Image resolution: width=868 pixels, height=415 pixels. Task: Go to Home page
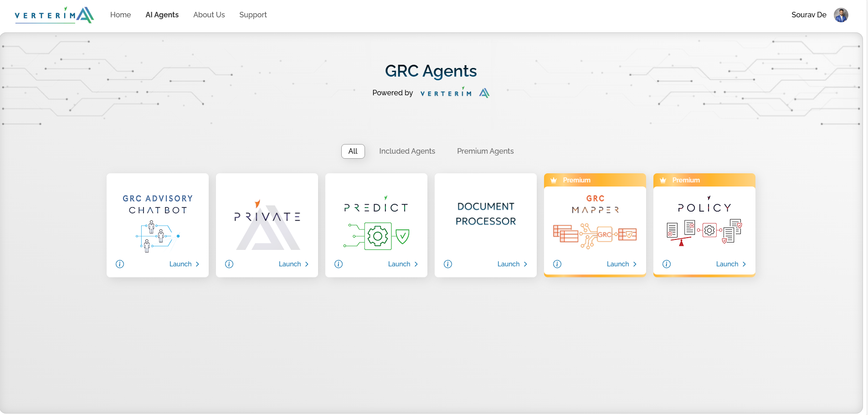[x=120, y=15]
